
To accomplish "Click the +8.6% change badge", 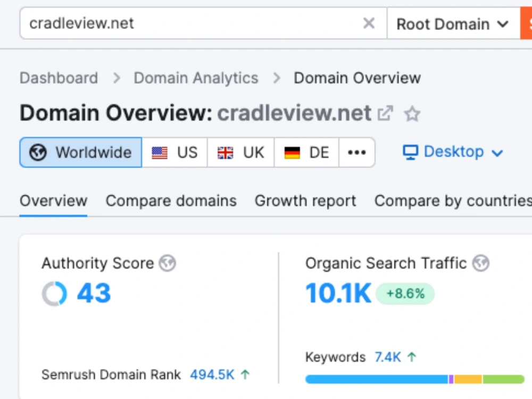I will point(405,294).
